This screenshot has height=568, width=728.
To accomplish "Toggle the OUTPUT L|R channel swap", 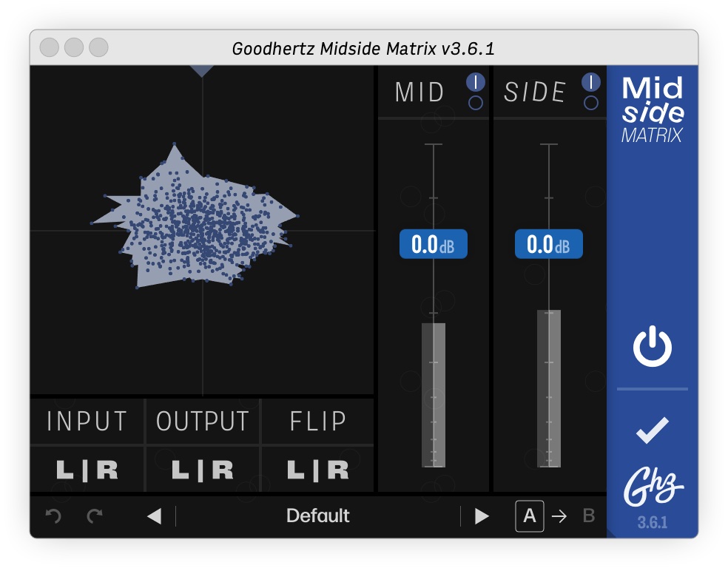I will 202,468.
